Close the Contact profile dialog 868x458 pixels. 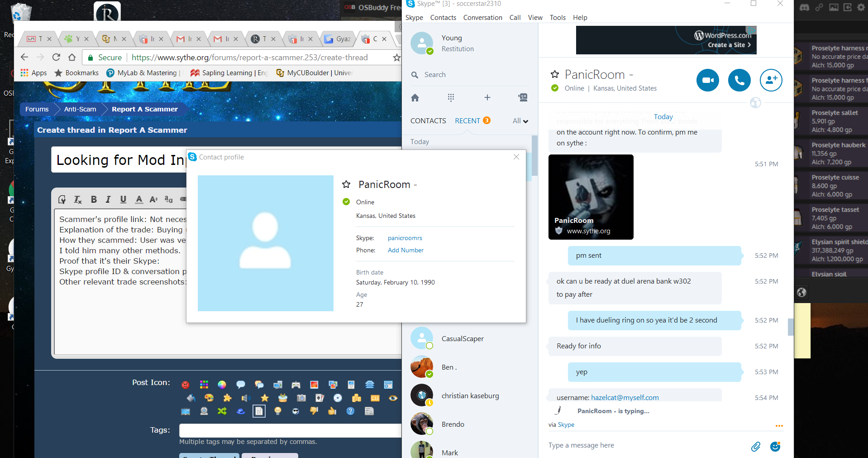(516, 157)
